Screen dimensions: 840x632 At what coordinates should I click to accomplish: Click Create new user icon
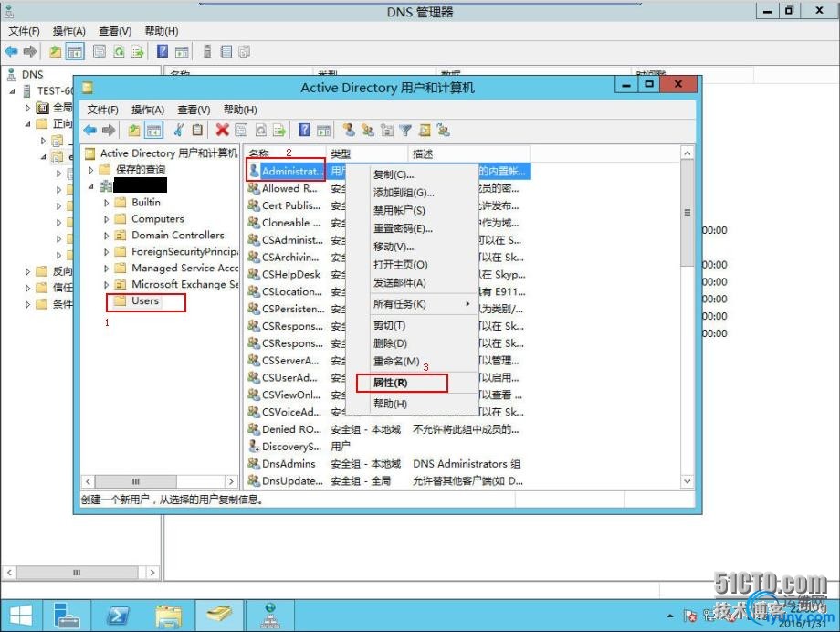[349, 131]
